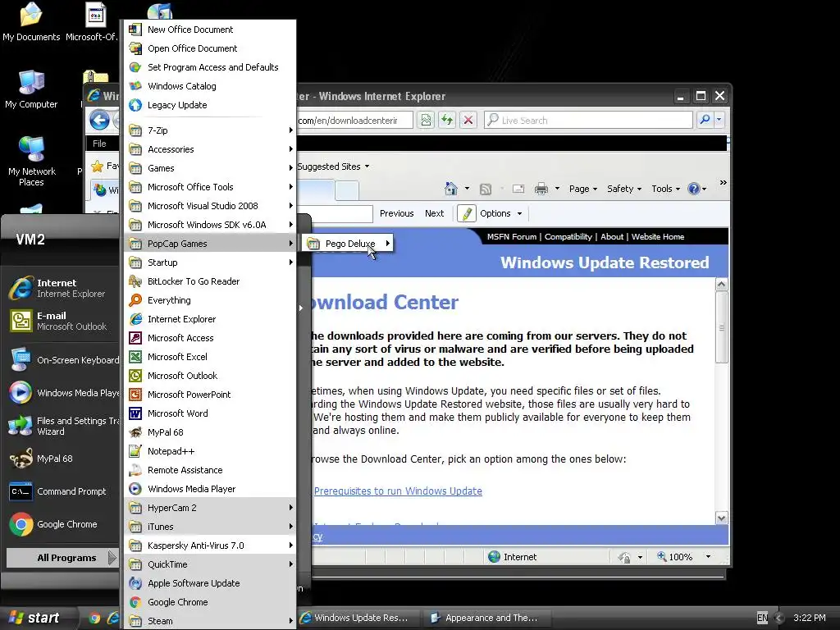Open Windows Catalog in the programs menu

tap(209, 85)
